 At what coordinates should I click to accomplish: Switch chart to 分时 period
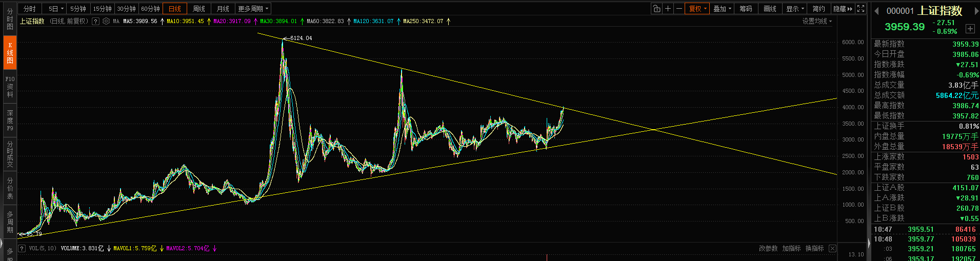tap(30, 9)
